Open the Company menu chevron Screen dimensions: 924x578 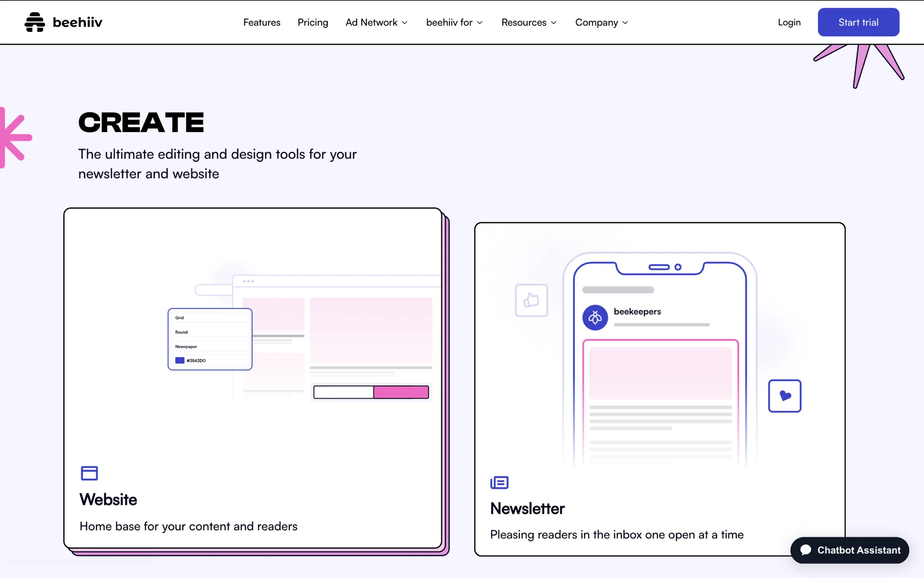[625, 23]
